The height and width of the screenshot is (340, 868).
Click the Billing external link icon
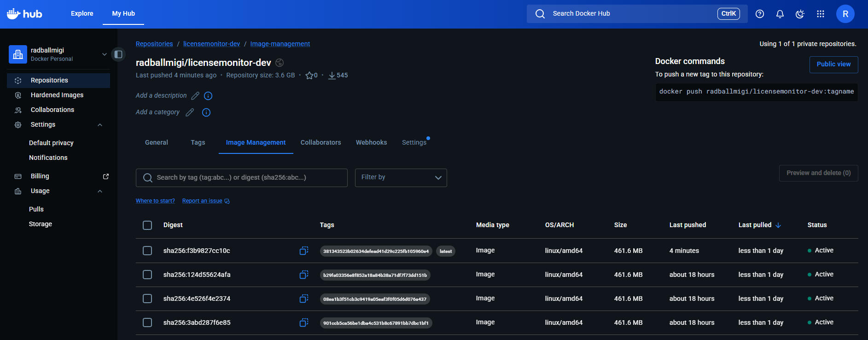(106, 176)
